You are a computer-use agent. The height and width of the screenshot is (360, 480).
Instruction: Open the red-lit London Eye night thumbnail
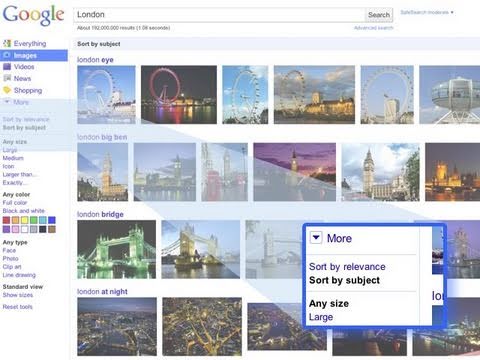pyautogui.click(x=179, y=95)
